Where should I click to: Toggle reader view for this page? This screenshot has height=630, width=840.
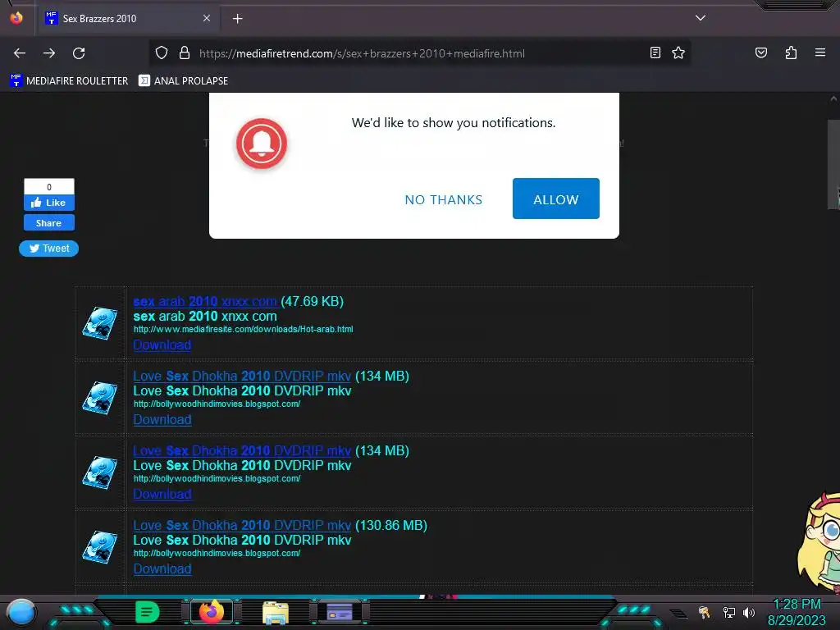[x=655, y=52]
